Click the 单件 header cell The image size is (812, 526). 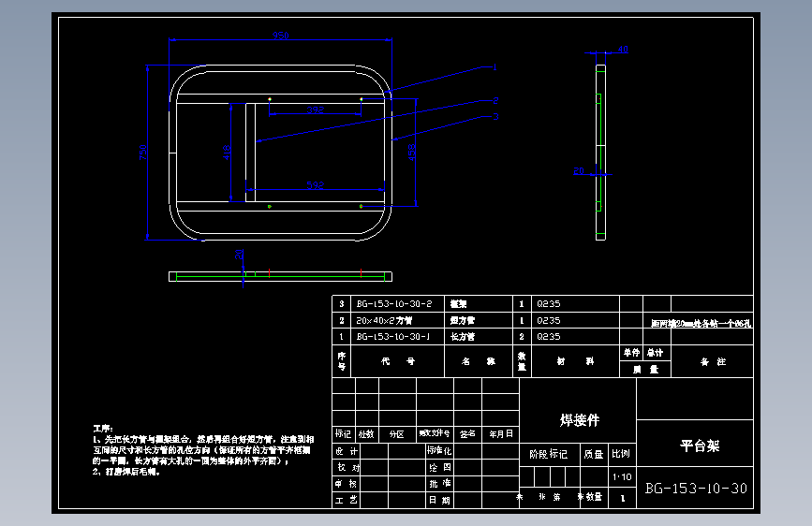[x=631, y=353]
